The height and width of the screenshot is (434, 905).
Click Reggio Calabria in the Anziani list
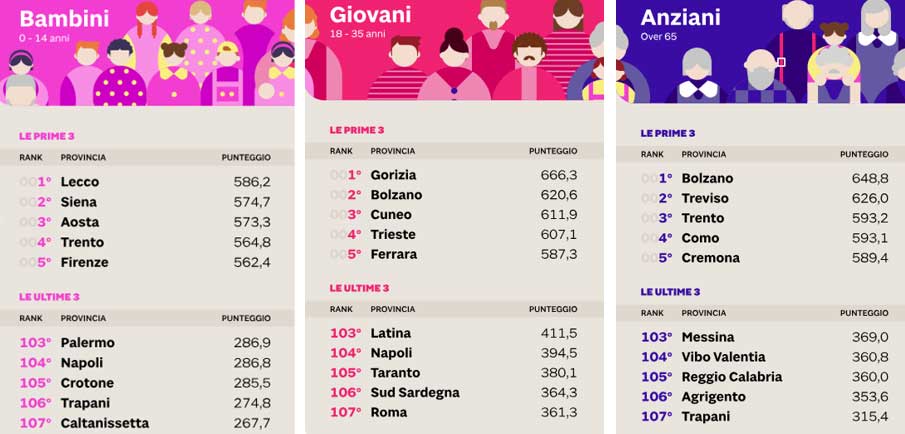[731, 377]
